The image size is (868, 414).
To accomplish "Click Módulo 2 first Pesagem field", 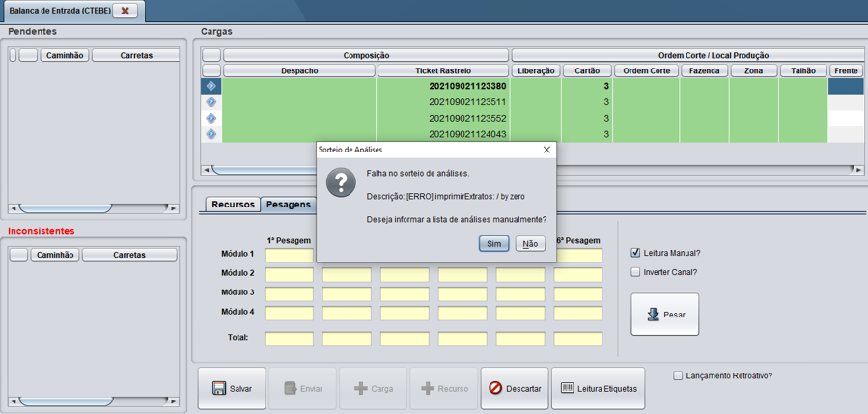I will 289,275.
